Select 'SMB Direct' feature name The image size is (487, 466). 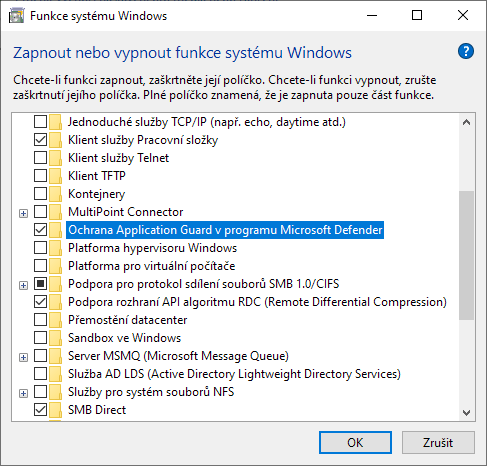[97, 410]
